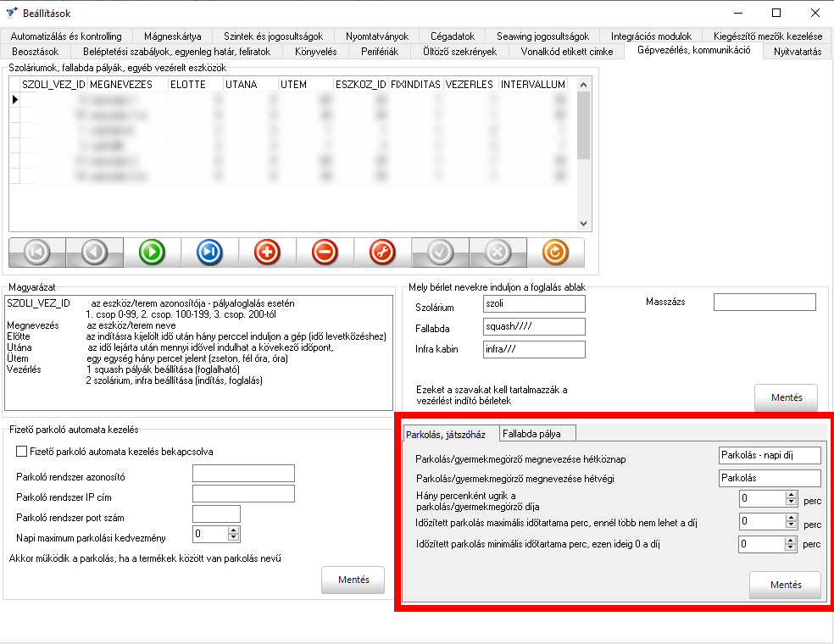
Task: Increase Időzített parkolás maximális időtartama value
Action: coord(791,518)
